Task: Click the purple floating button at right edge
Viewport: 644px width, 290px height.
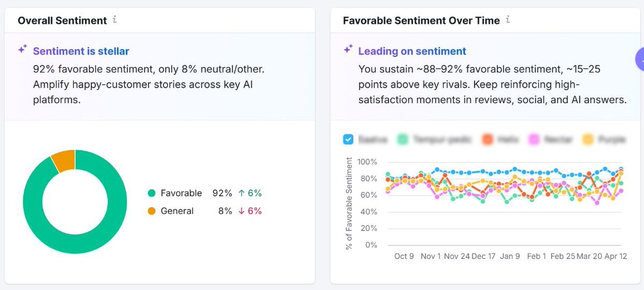Action: click(x=640, y=59)
